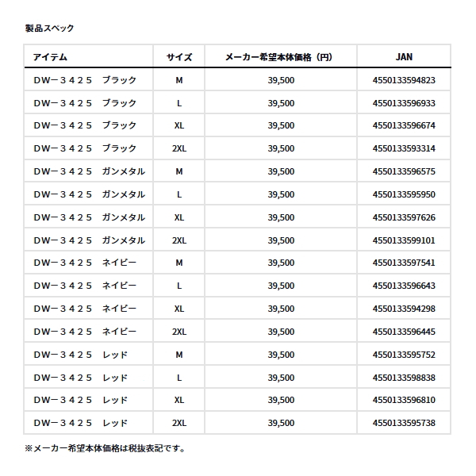Click JAN number 4550133593314
Viewport: 476px width, 476px height.
click(404, 148)
